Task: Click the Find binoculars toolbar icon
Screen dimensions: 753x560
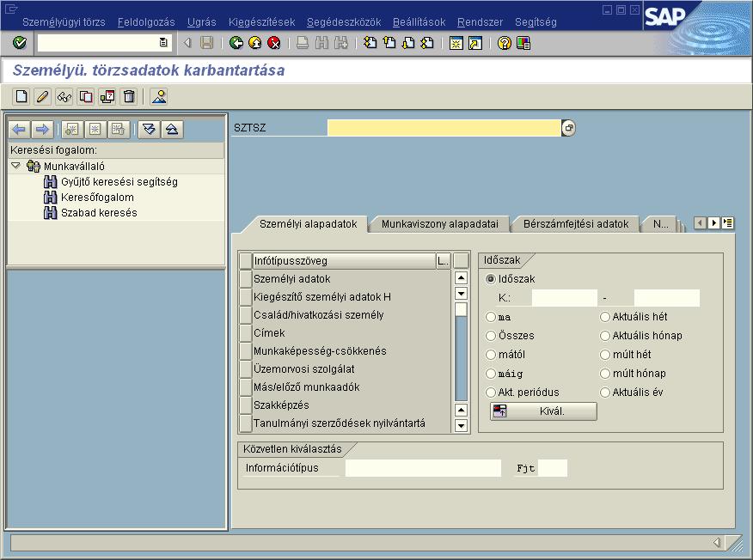Action: pos(321,43)
